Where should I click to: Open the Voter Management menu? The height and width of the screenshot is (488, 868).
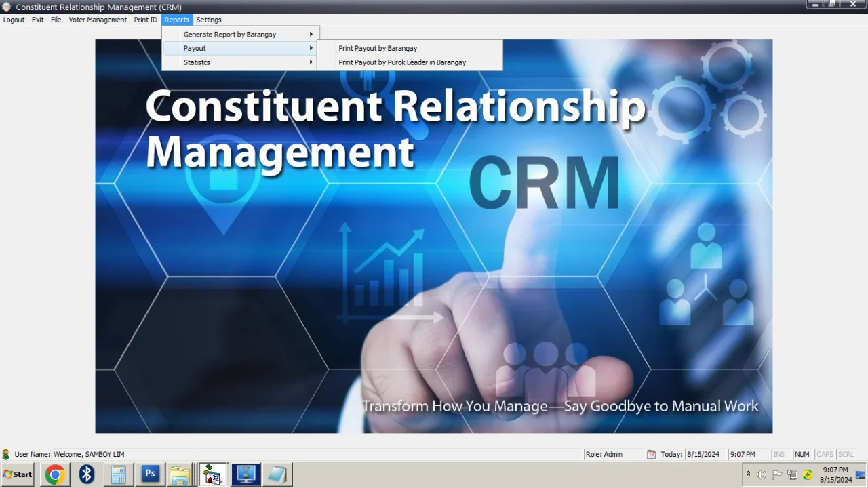98,20
